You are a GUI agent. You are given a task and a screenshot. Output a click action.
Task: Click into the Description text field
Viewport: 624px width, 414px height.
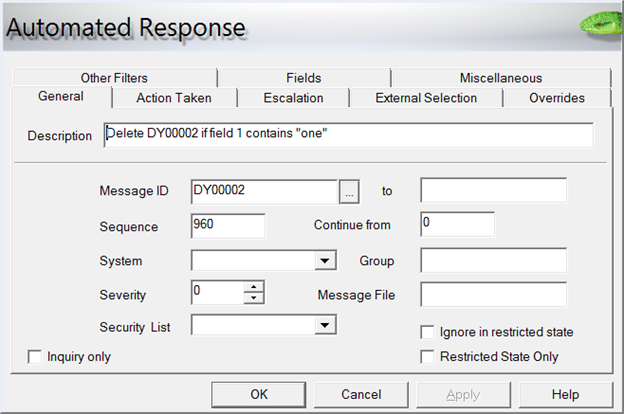(x=348, y=135)
